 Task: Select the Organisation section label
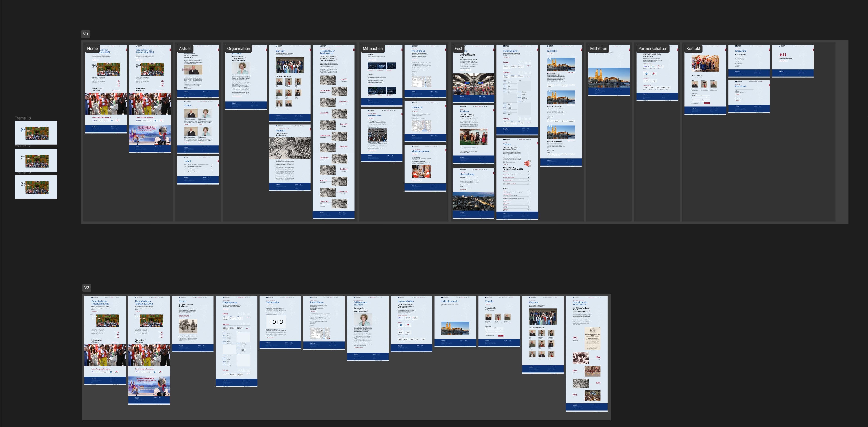[238, 49]
